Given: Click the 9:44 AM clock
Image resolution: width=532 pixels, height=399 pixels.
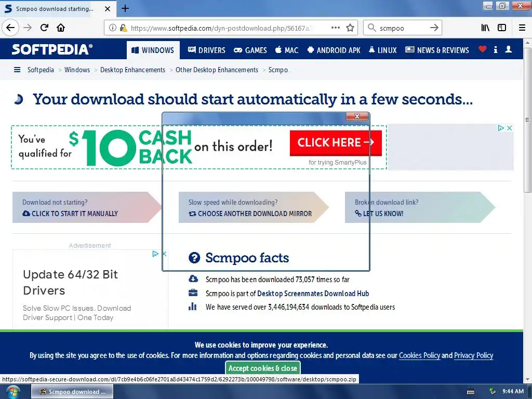Looking at the screenshot, I should [513, 392].
